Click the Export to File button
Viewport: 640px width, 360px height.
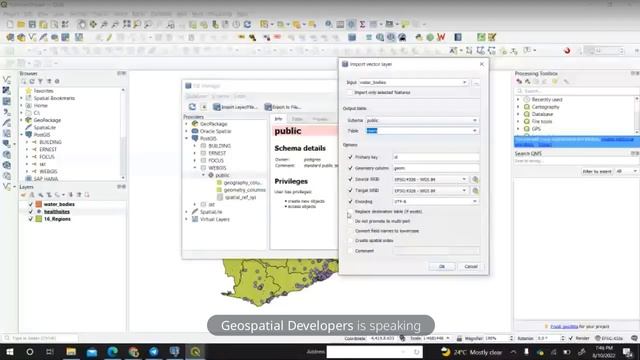tap(283, 107)
